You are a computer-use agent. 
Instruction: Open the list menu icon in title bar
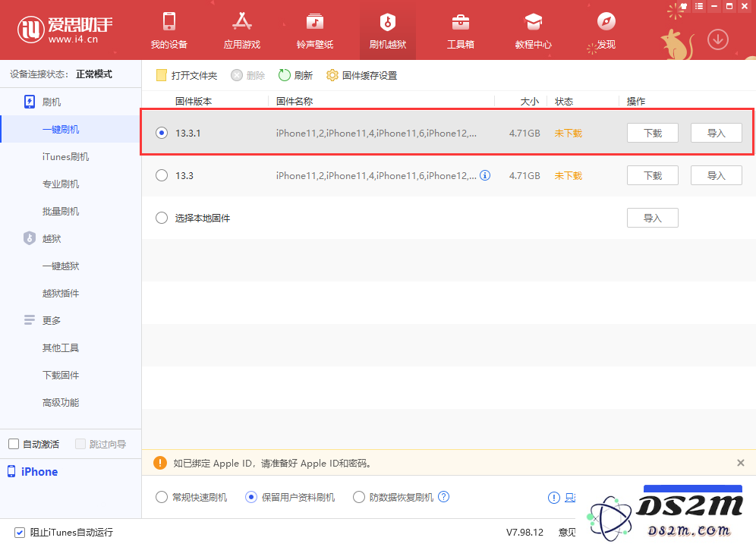(699, 6)
